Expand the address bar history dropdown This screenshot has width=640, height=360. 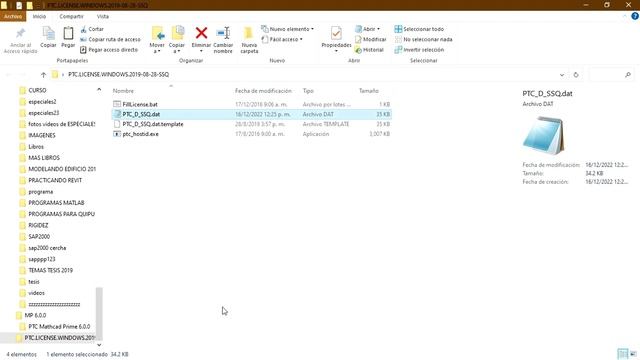(x=562, y=75)
